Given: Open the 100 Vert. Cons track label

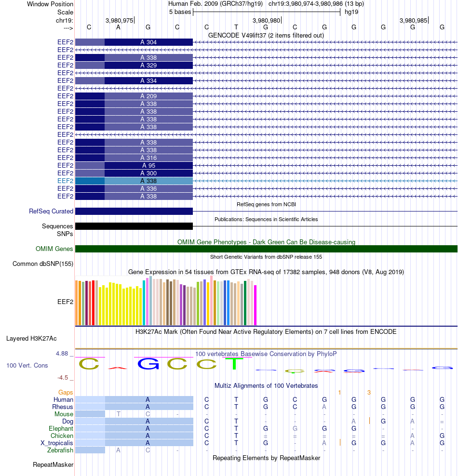Looking at the screenshot, I should [x=27, y=366].
